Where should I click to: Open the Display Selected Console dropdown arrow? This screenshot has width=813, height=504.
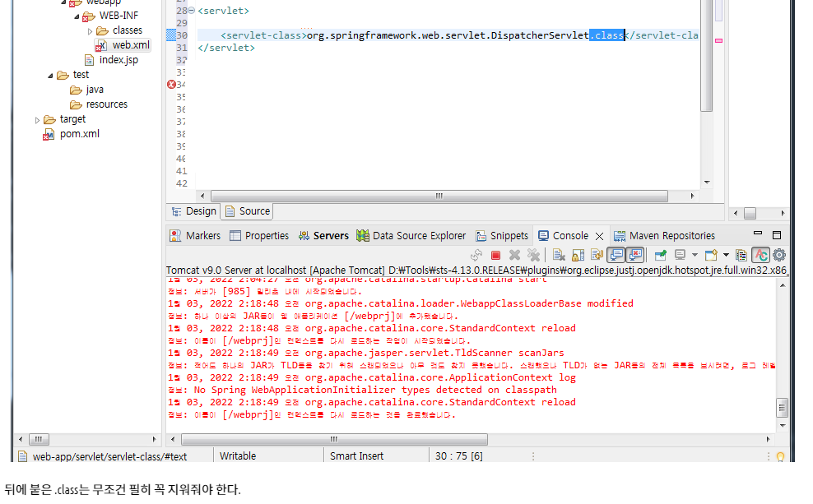[695, 255]
